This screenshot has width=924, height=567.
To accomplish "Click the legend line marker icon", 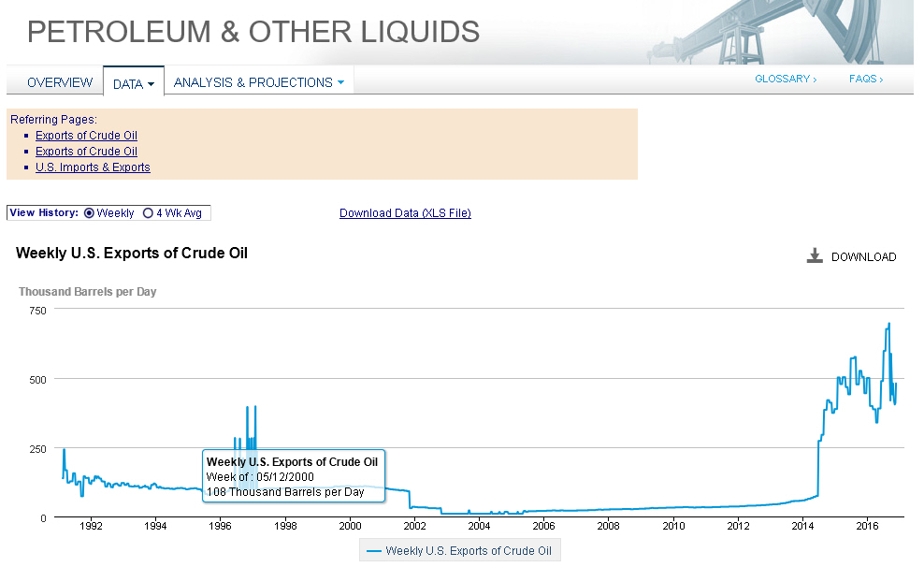I will pyautogui.click(x=374, y=551).
